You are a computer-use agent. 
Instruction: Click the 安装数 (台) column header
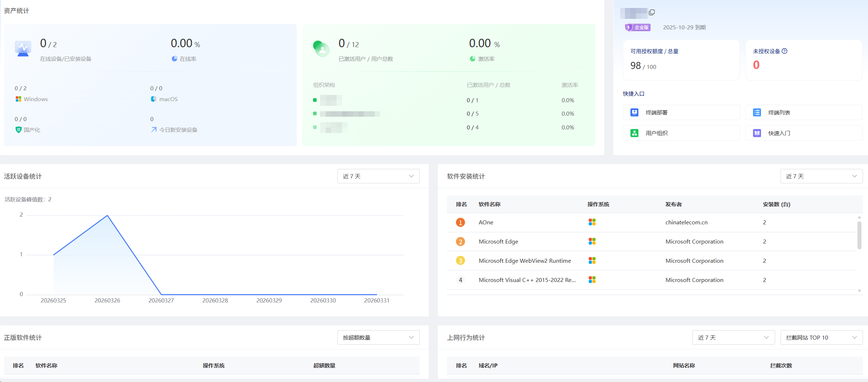click(x=776, y=204)
